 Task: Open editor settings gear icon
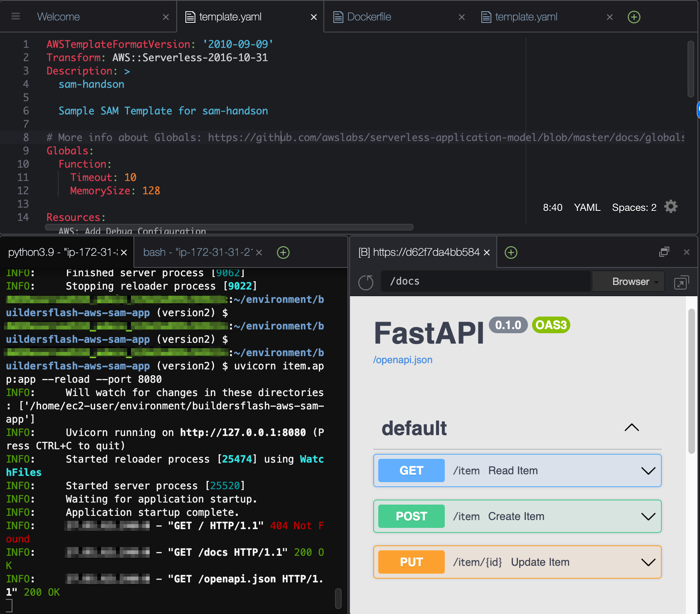(x=671, y=207)
